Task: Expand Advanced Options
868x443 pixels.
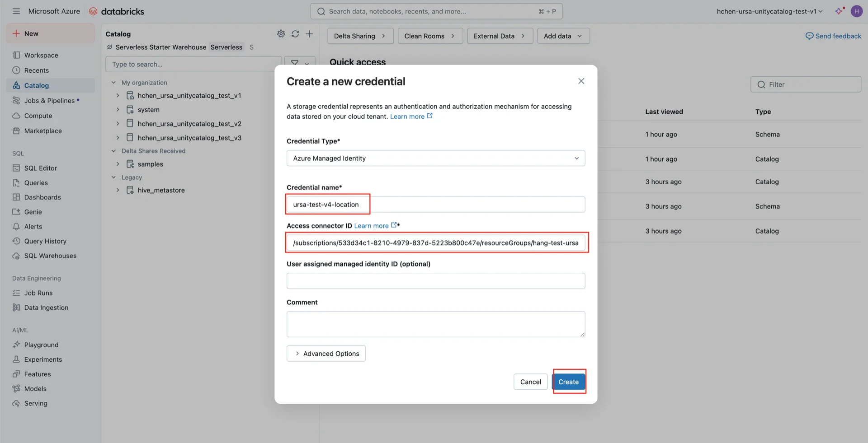Action: click(326, 354)
